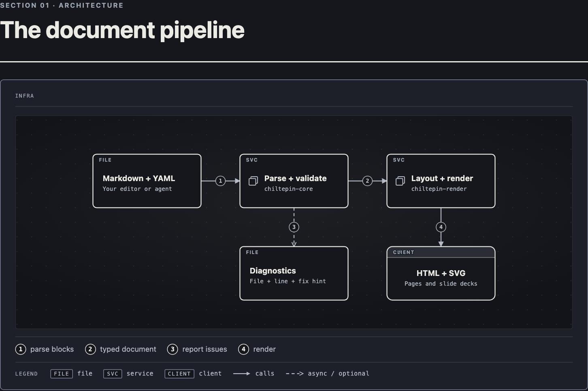
Task: Click the 'render' legend text
Action: (x=264, y=349)
